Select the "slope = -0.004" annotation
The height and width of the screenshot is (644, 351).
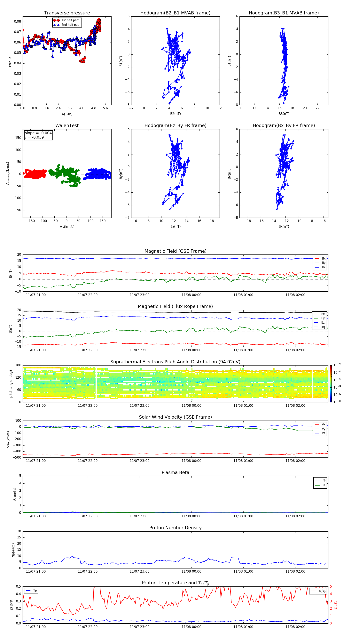coord(38,133)
